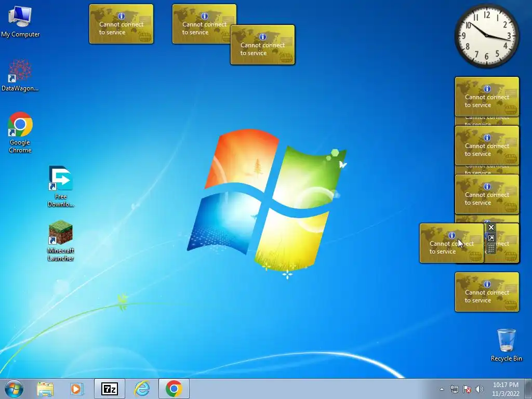Launch Internet Explorer from the taskbar

(142, 389)
